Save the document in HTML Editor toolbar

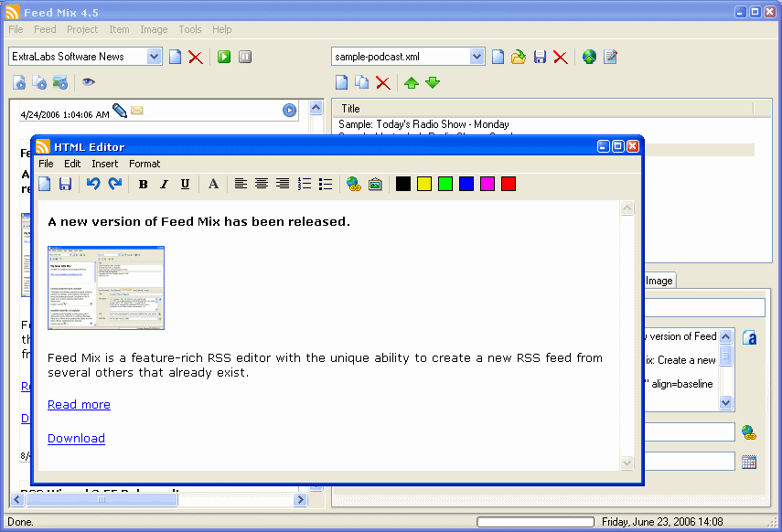coord(65,184)
